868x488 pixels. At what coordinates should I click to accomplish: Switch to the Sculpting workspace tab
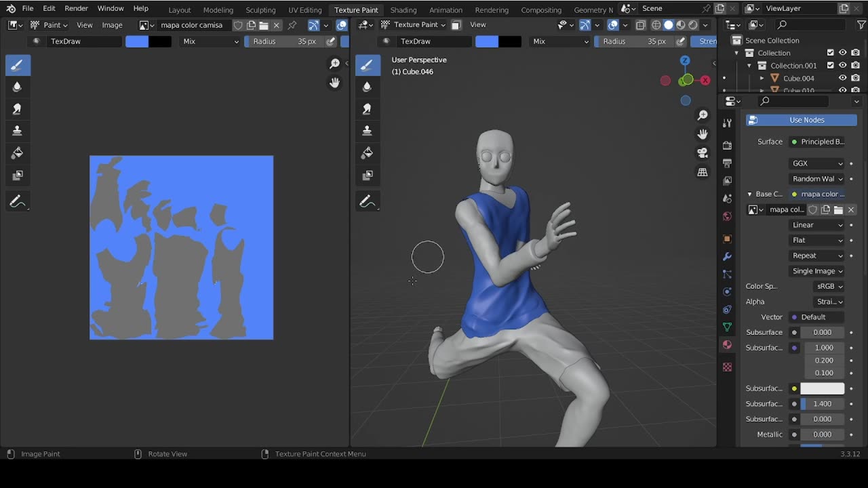pos(260,9)
